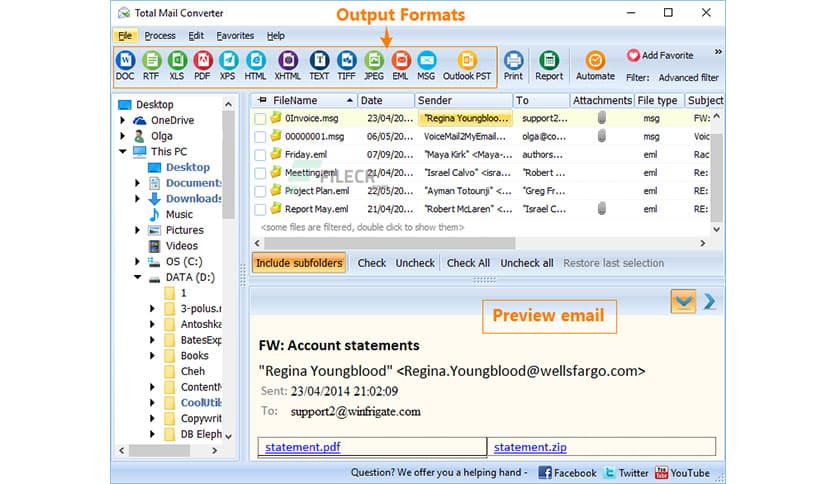Open Facebook page link
This screenshot has width=836, height=484.
click(x=567, y=473)
